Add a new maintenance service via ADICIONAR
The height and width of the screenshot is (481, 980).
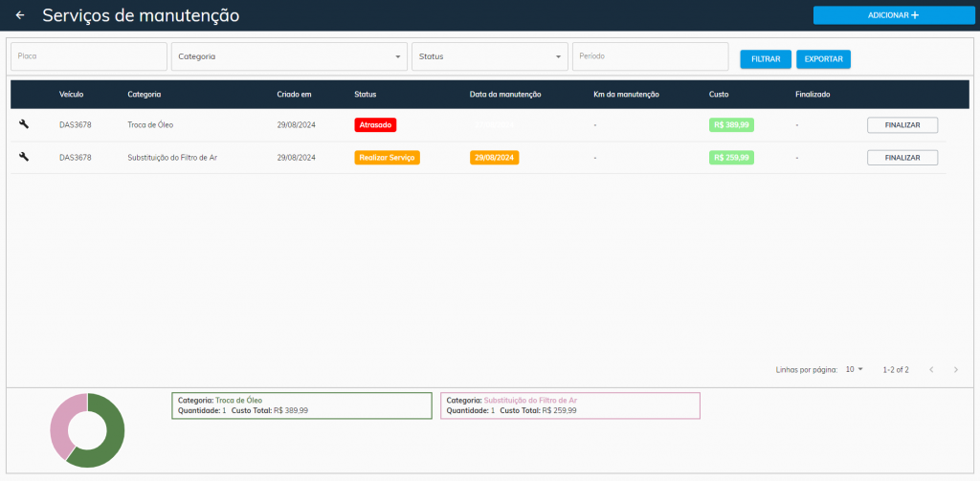click(x=894, y=15)
